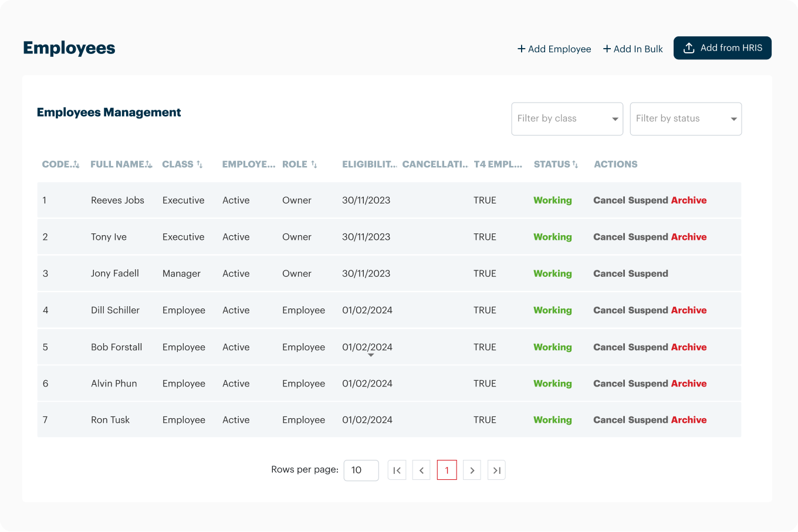798x532 pixels.
Task: Click the Add from HRIS button
Action: click(722, 48)
